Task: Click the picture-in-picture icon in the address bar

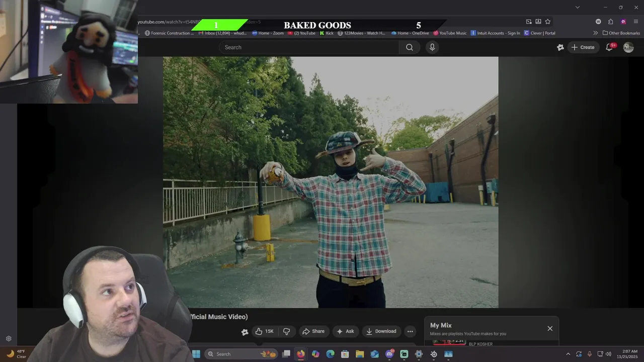Action: click(529, 22)
